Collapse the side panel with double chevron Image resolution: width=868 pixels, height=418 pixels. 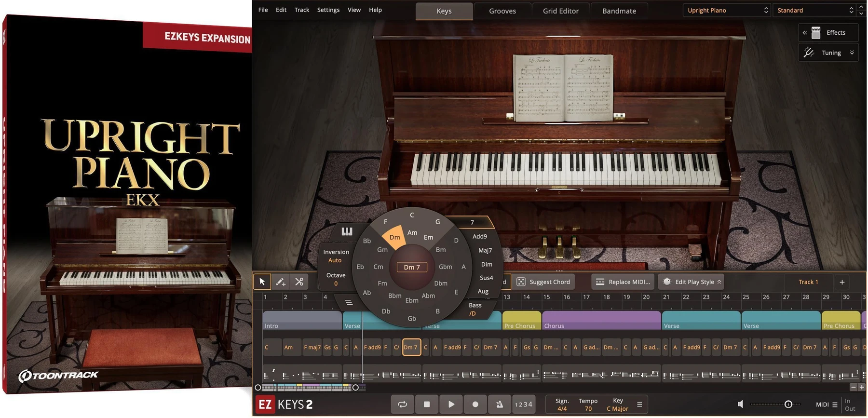[804, 33]
